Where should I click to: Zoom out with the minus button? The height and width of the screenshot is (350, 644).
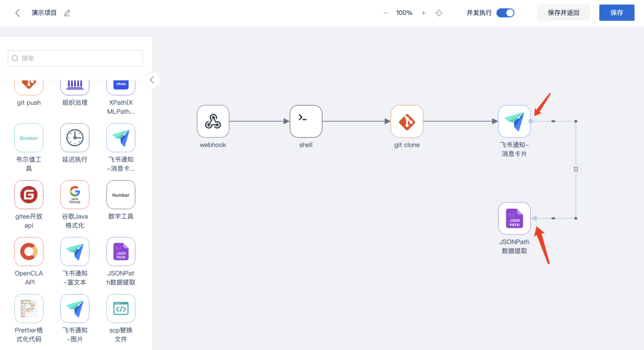coord(385,13)
